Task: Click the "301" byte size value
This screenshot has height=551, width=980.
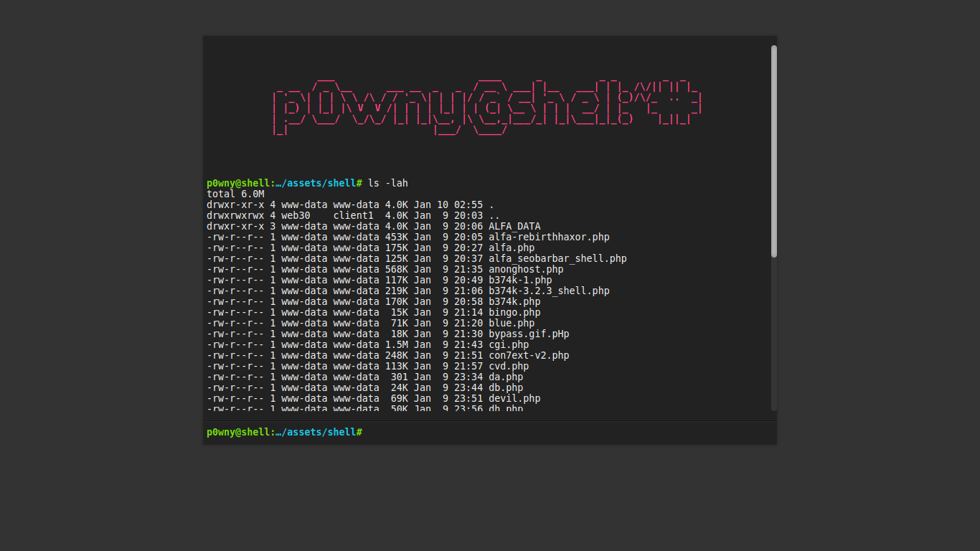Action: coord(400,377)
